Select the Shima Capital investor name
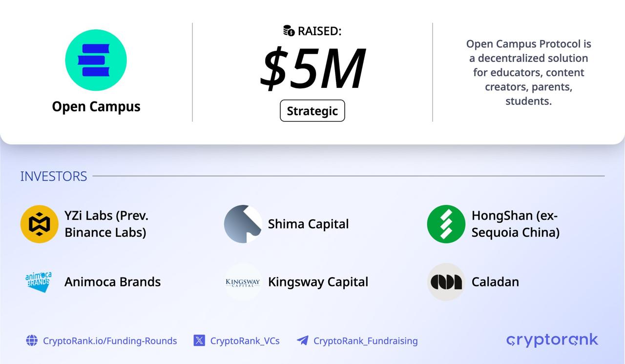 click(308, 224)
